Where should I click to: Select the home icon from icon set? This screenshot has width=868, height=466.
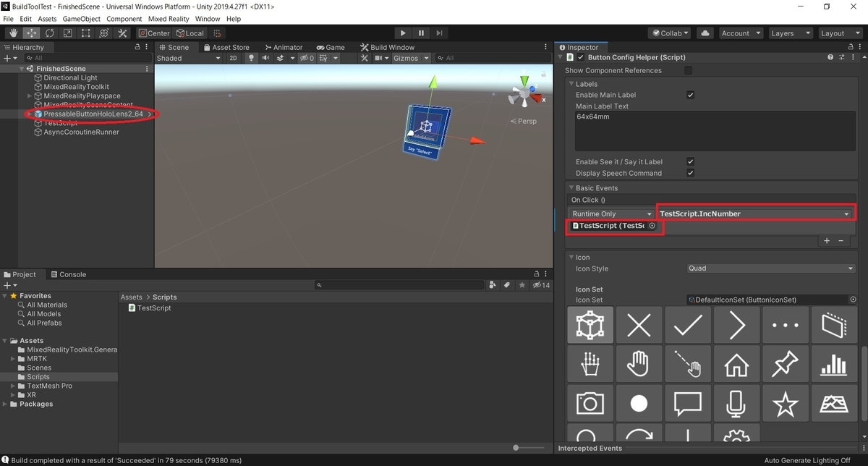pyautogui.click(x=736, y=365)
